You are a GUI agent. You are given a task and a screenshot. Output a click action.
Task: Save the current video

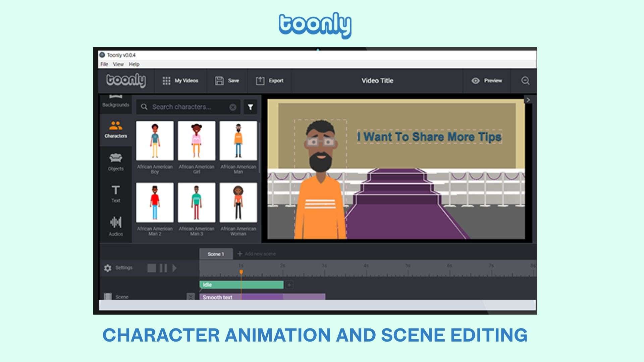(x=227, y=81)
